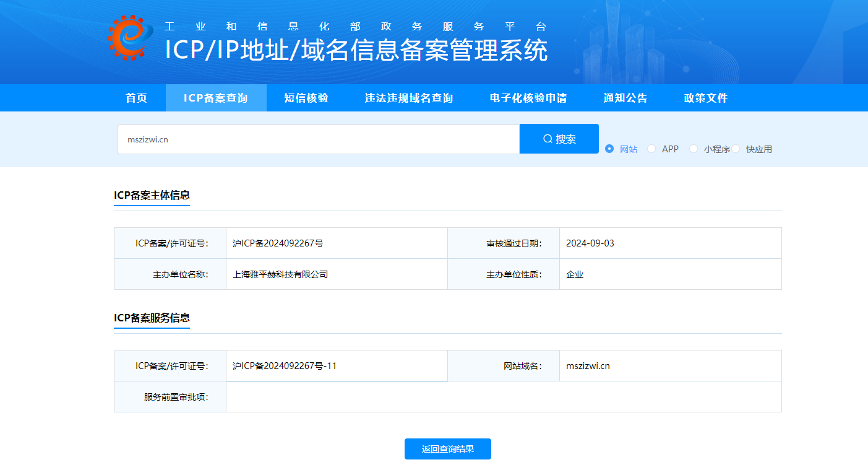Open 政策文件 tab

(x=706, y=98)
